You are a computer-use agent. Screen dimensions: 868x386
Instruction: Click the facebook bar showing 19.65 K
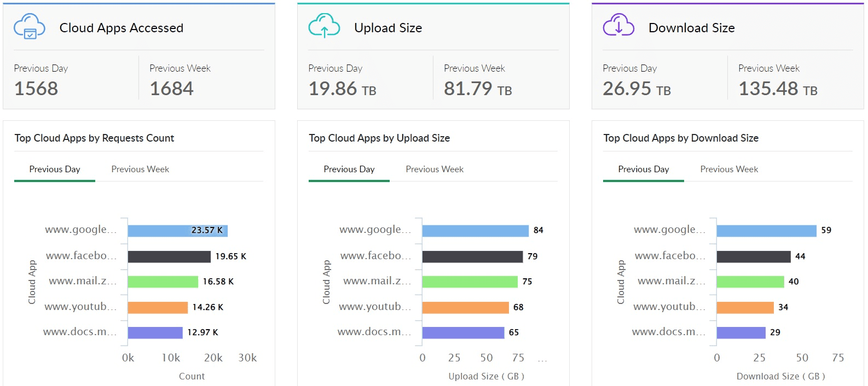pyautogui.click(x=169, y=256)
